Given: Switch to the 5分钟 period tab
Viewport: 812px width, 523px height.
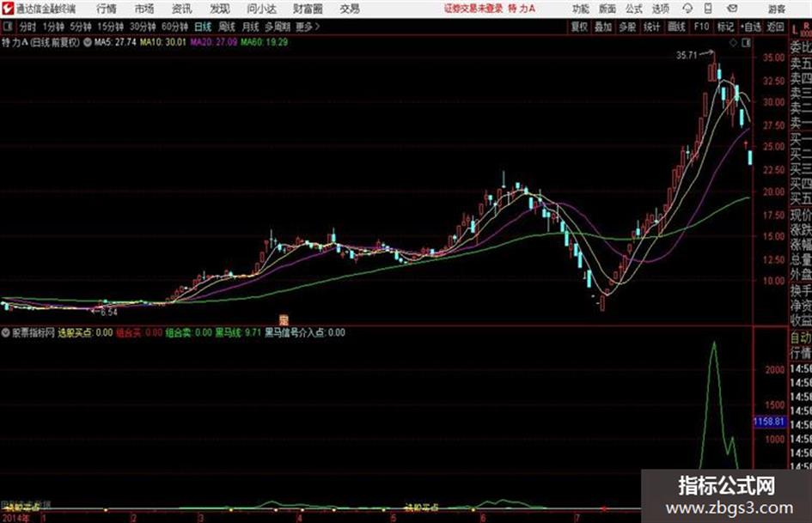Looking at the screenshot, I should click(x=81, y=27).
